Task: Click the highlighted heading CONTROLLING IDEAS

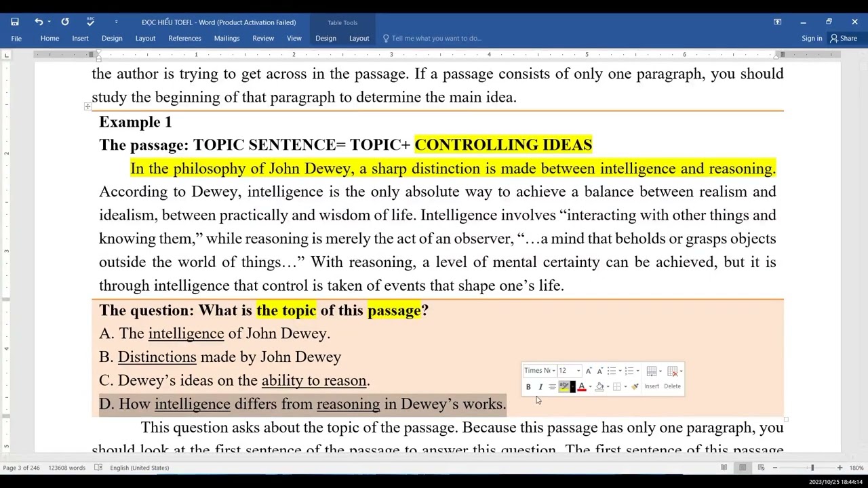Action: click(503, 145)
